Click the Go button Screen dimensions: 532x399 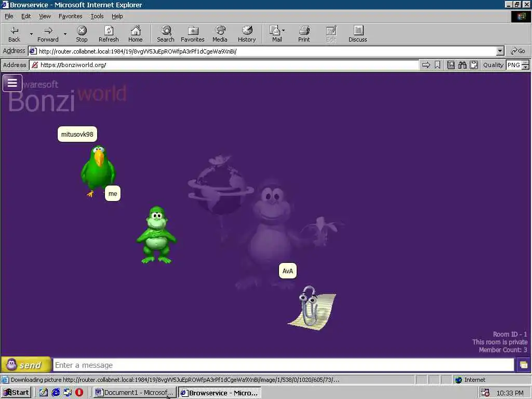click(x=518, y=51)
